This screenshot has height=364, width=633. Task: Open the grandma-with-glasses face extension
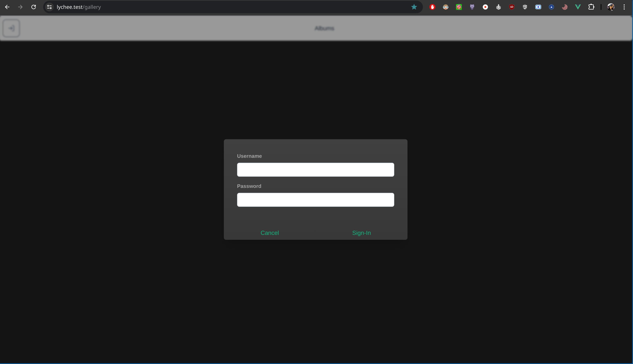tap(446, 7)
